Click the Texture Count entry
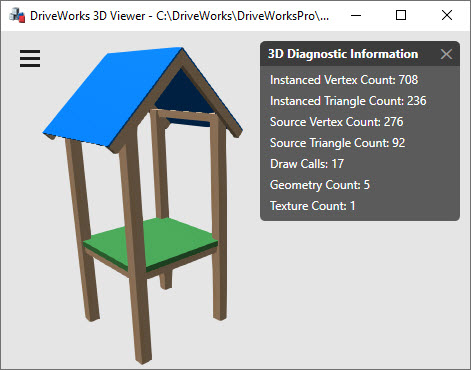471x370 pixels. point(312,206)
